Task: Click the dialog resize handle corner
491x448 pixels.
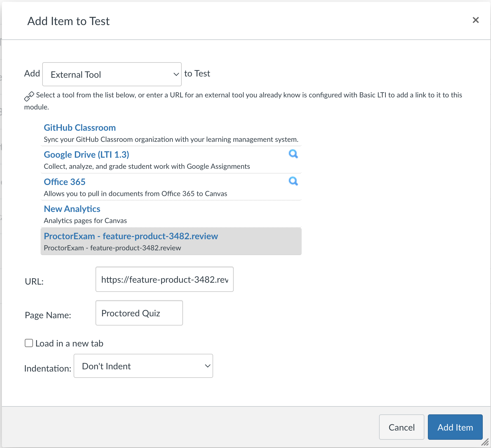Action: click(485, 442)
